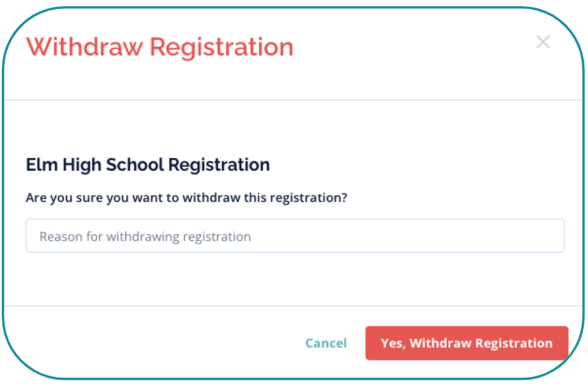
Task: Close the Withdraw Registration dialog with X
Action: click(x=542, y=42)
